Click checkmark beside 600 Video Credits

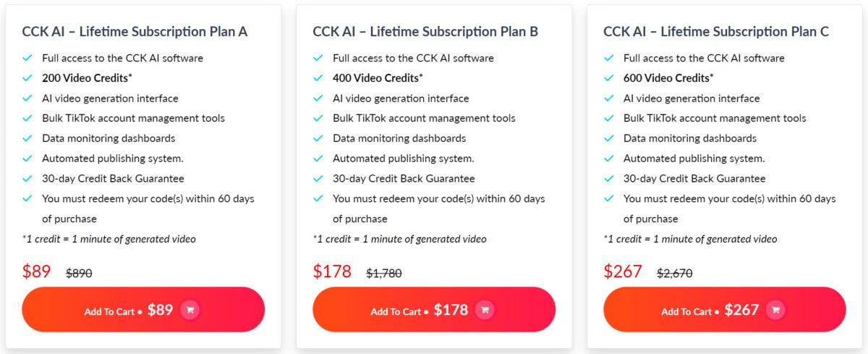point(609,78)
